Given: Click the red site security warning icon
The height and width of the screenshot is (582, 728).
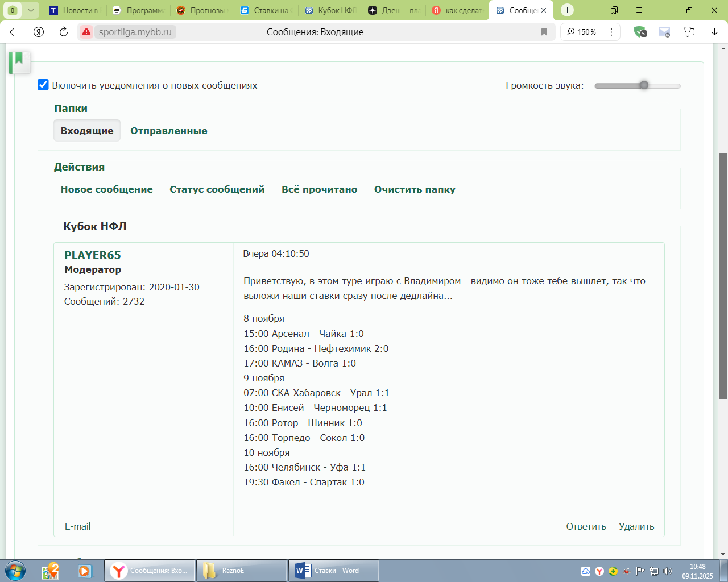Looking at the screenshot, I should tap(86, 32).
